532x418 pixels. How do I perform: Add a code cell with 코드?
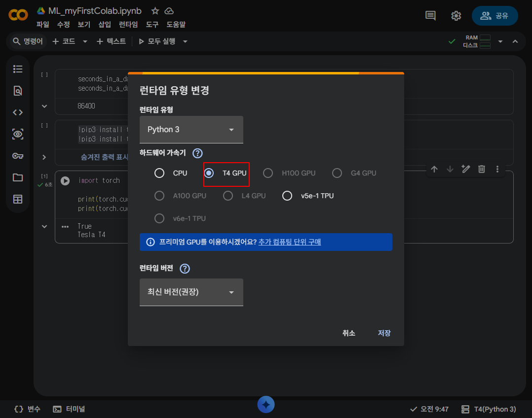tap(64, 41)
